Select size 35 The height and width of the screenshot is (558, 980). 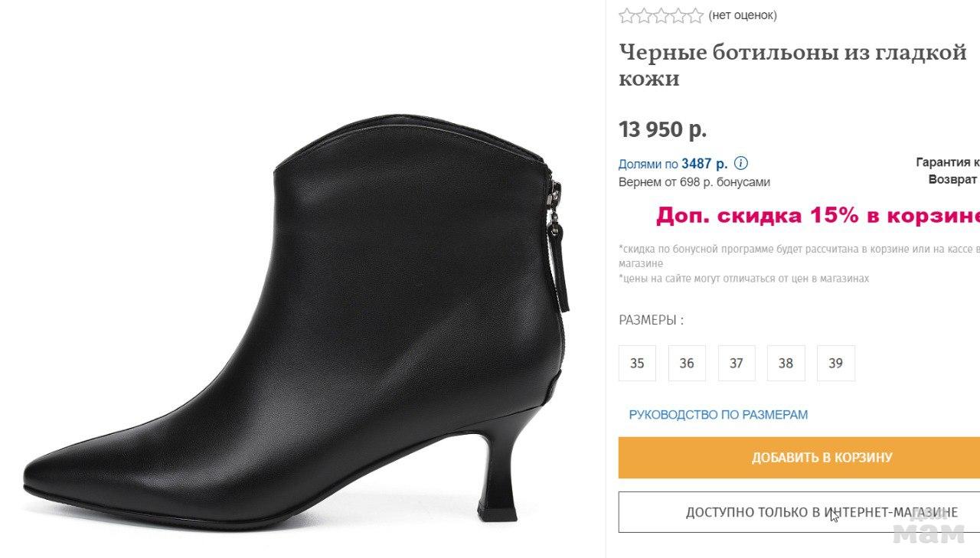[x=637, y=363]
